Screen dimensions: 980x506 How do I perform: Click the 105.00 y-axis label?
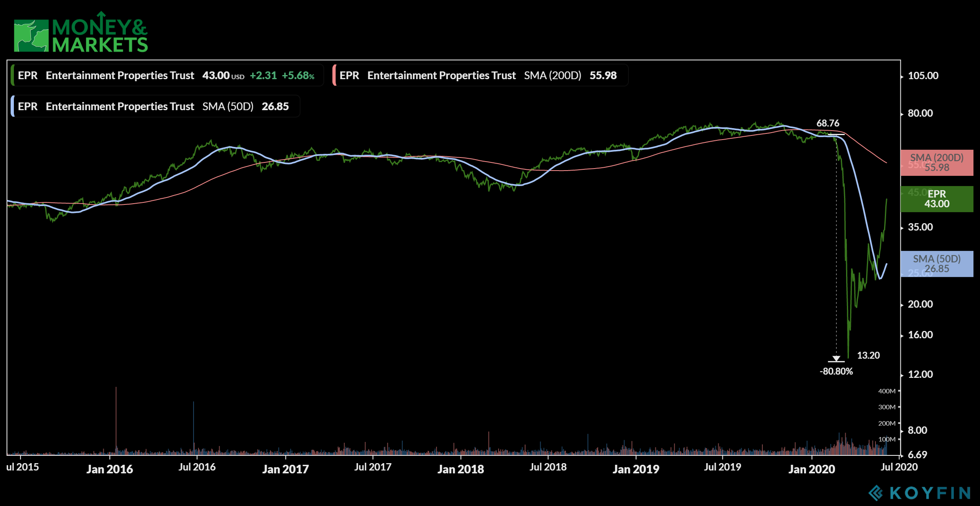click(923, 76)
